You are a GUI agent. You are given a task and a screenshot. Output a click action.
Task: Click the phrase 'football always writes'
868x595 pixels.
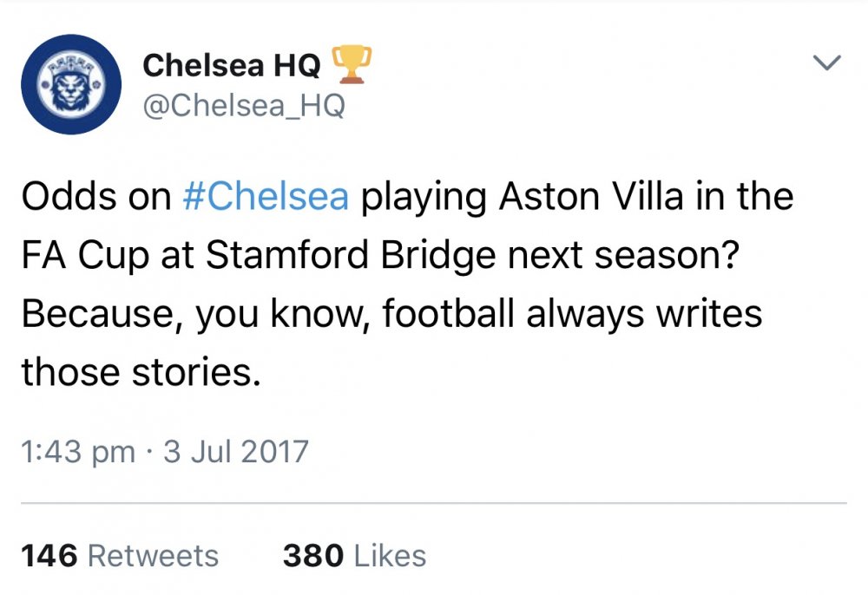[x=572, y=313]
